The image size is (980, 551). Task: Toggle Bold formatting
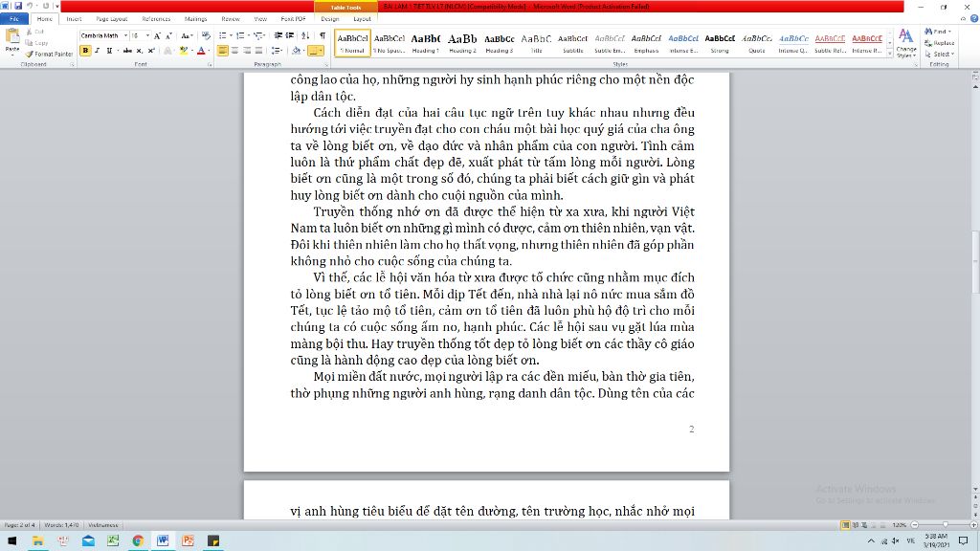(85, 51)
